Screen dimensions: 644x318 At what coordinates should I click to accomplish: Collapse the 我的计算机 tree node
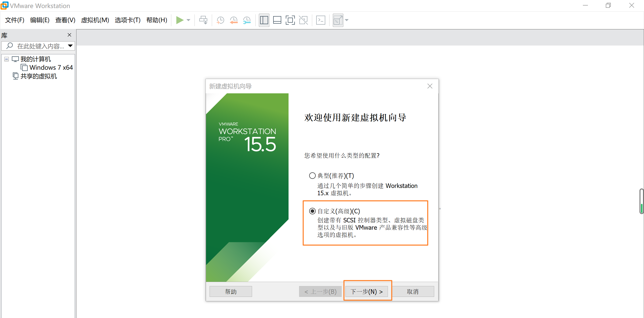tap(7, 59)
